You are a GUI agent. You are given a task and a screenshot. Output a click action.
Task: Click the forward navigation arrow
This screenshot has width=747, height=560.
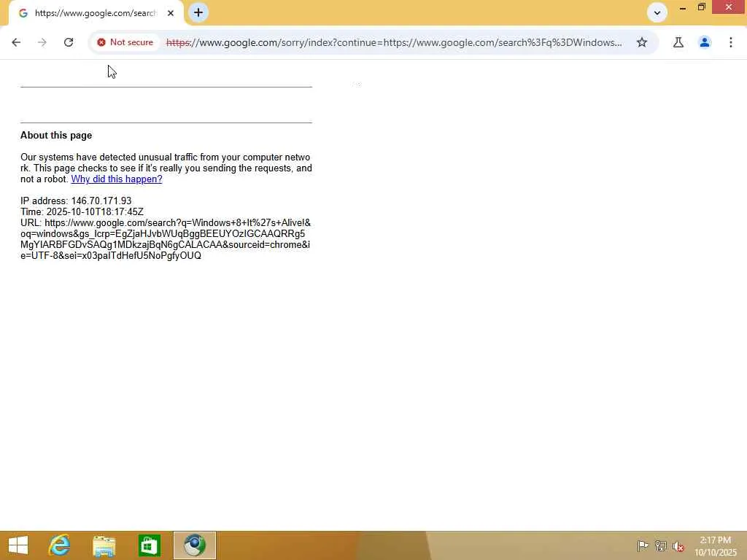pos(42,42)
